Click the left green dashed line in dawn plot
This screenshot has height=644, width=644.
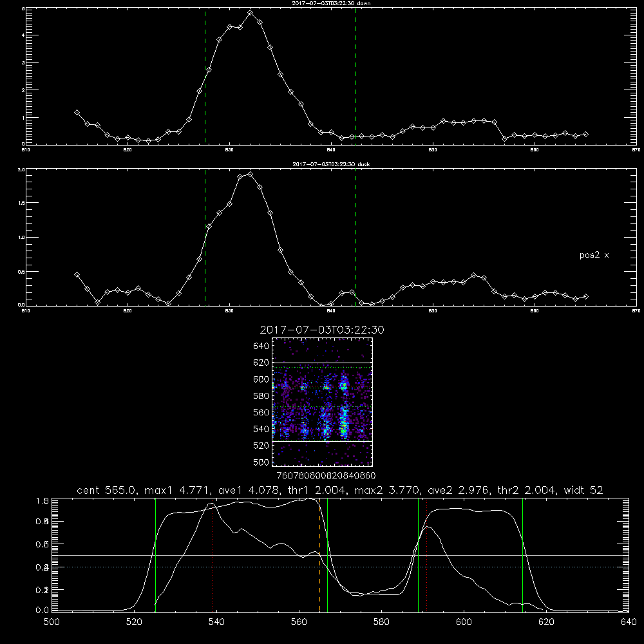click(205, 76)
